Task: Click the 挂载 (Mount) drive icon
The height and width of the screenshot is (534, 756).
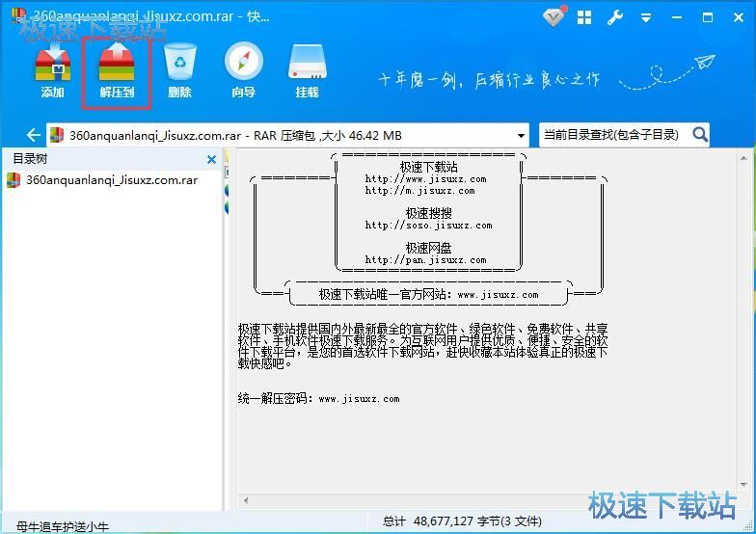Action: click(x=307, y=70)
